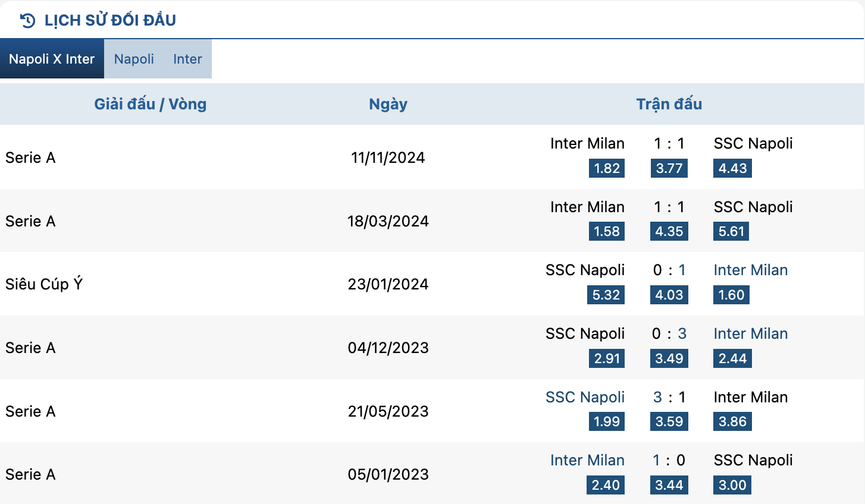Click draw odds 4.35
The height and width of the screenshot is (504, 865).
click(669, 231)
